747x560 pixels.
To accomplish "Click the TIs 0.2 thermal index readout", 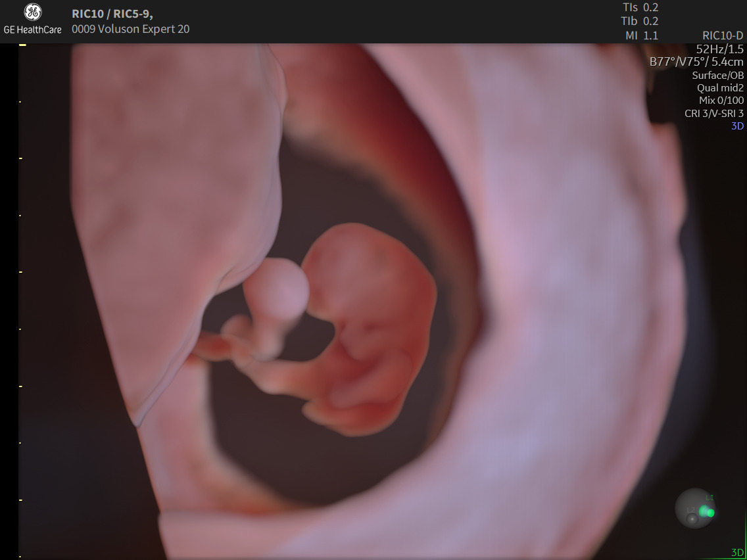I will (640, 7).
